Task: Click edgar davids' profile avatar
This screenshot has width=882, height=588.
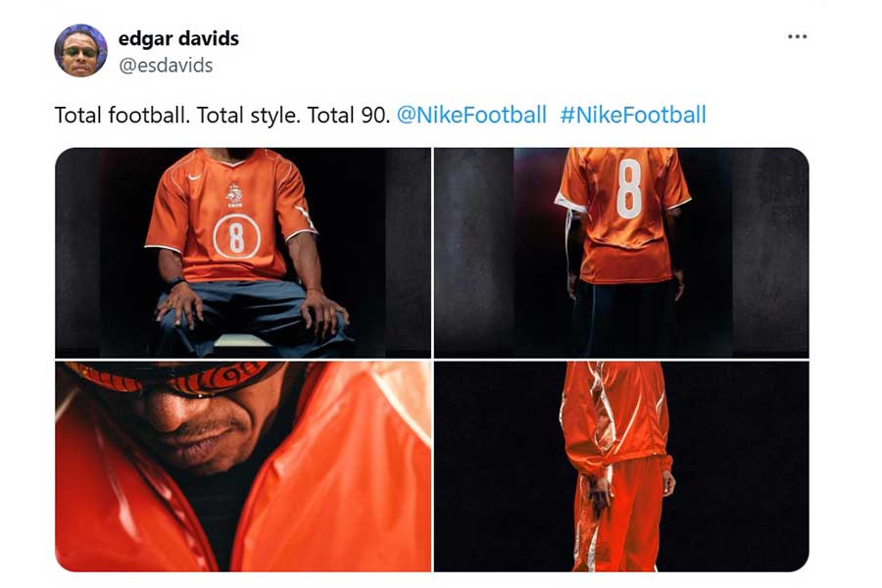Action: pos(81,51)
